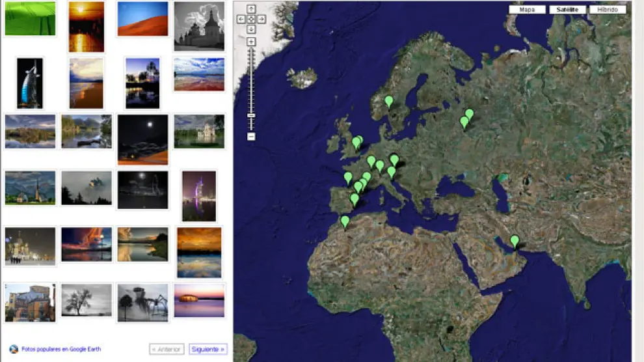
Task: Pan the map right with the arrow
Action: 262,20
